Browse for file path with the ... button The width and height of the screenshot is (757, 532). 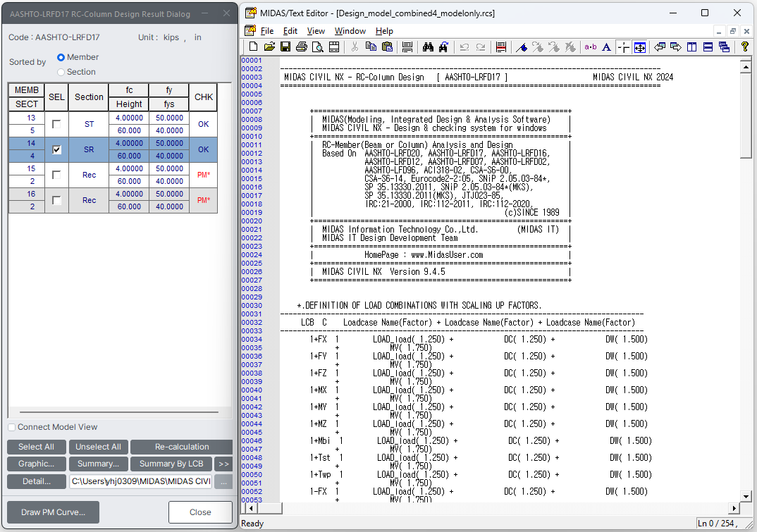point(223,481)
